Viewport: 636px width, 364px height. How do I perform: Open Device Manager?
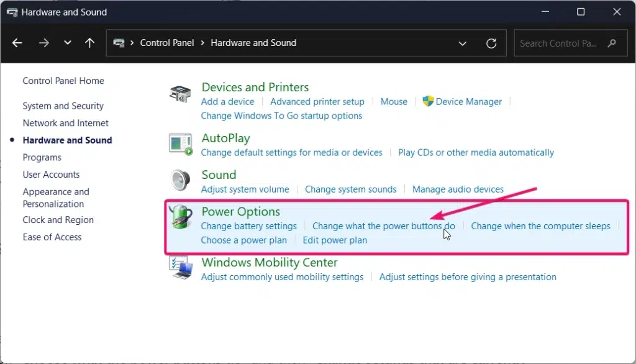[x=468, y=102]
